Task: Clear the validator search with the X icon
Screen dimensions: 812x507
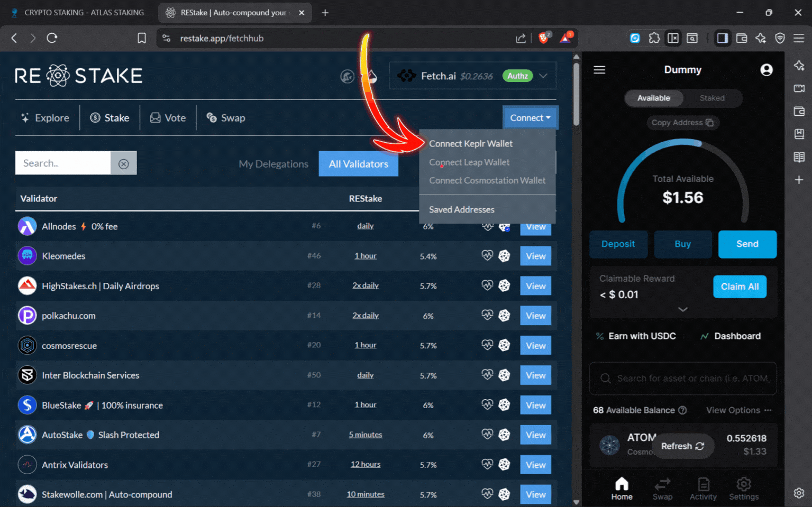Action: [124, 163]
